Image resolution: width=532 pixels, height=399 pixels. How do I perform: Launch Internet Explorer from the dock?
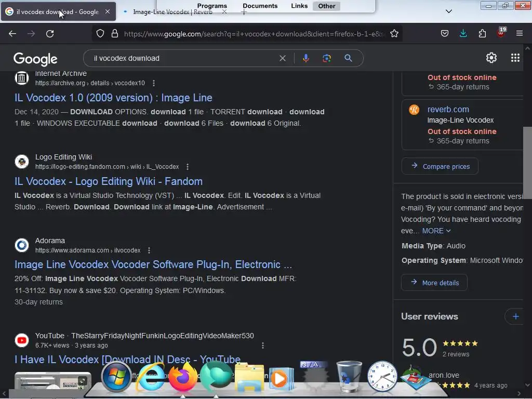pyautogui.click(x=150, y=377)
